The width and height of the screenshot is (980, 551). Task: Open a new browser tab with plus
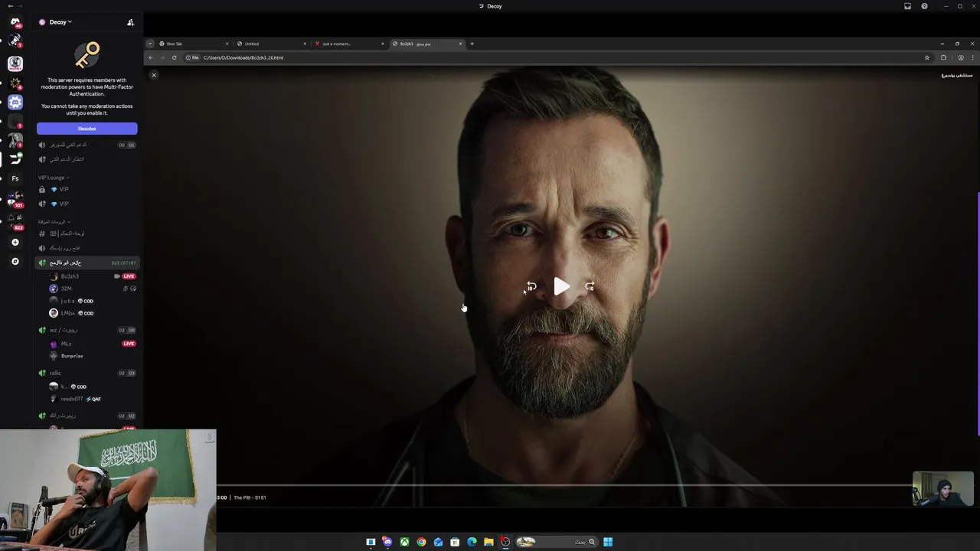tap(472, 44)
